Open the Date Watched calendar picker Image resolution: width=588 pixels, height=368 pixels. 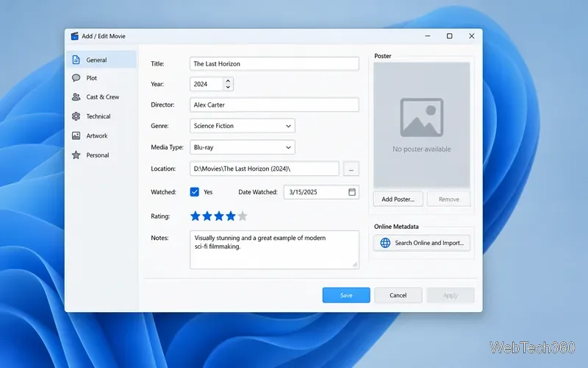(352, 192)
